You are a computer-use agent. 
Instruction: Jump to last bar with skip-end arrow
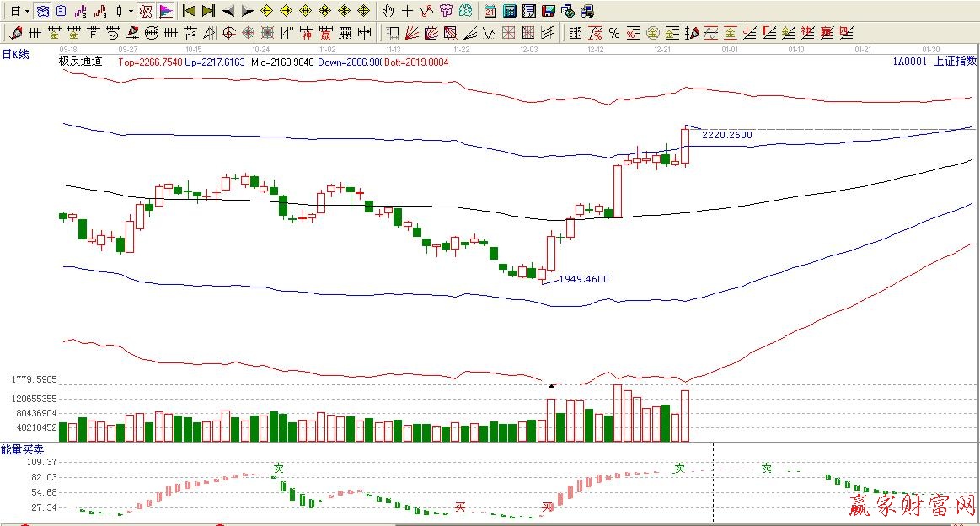(x=208, y=11)
